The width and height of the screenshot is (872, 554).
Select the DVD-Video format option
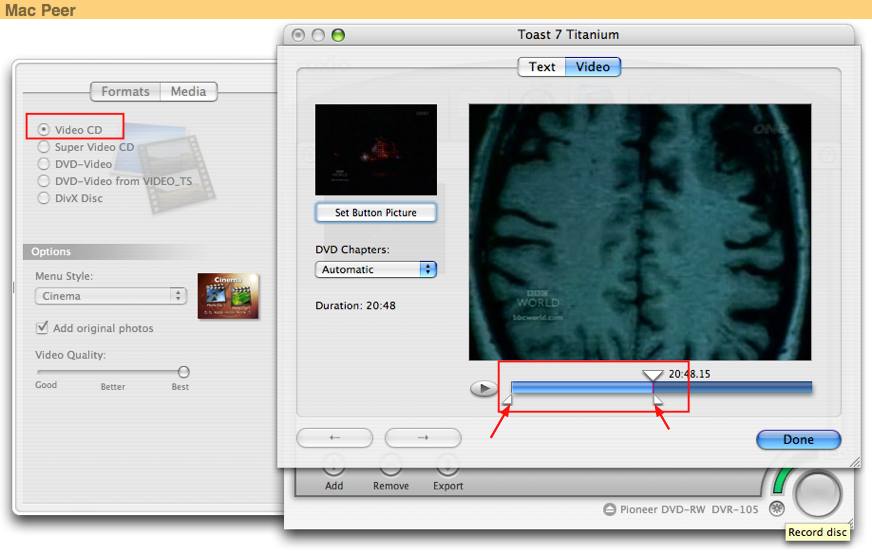click(x=44, y=164)
